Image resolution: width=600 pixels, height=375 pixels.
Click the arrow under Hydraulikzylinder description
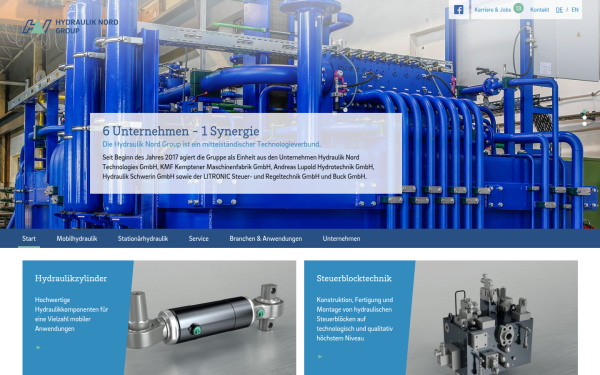(x=38, y=347)
